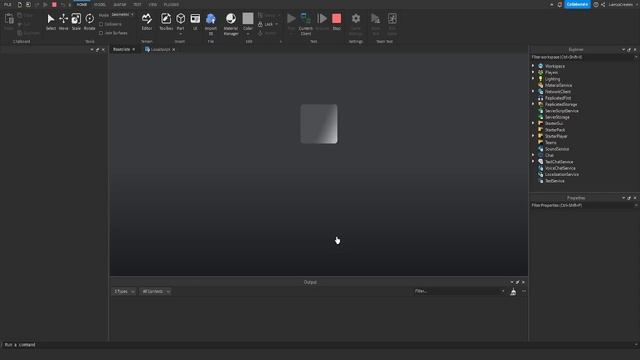Activate the Move tool
Image resolution: width=640 pixels, height=360 pixels.
(63, 22)
